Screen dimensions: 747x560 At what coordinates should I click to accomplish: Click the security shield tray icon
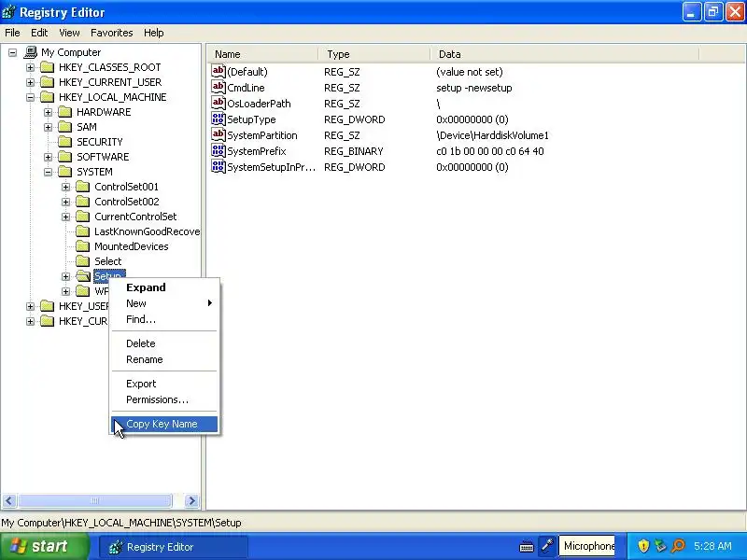coord(643,546)
